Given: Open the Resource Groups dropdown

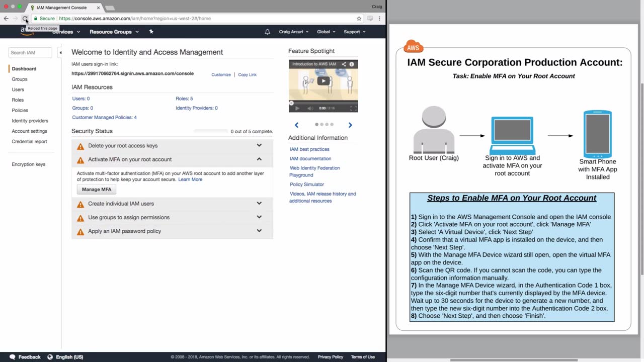Looking at the screenshot, I should point(113,32).
